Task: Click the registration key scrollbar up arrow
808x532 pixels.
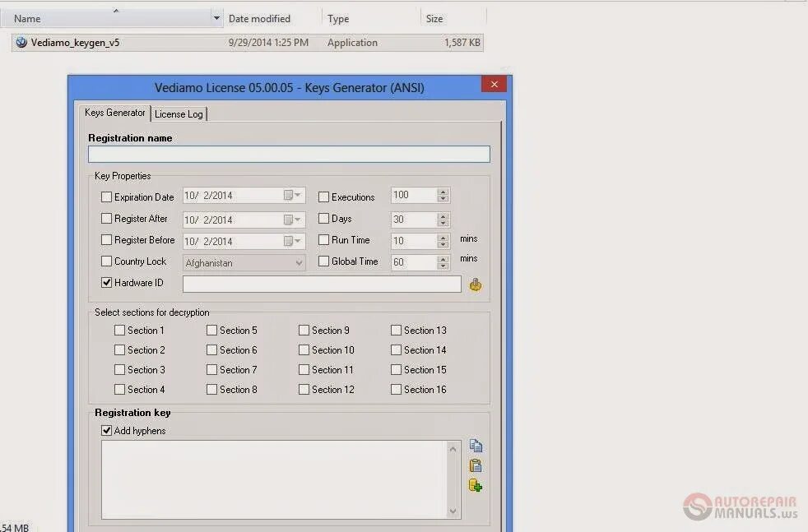Action: click(x=453, y=449)
